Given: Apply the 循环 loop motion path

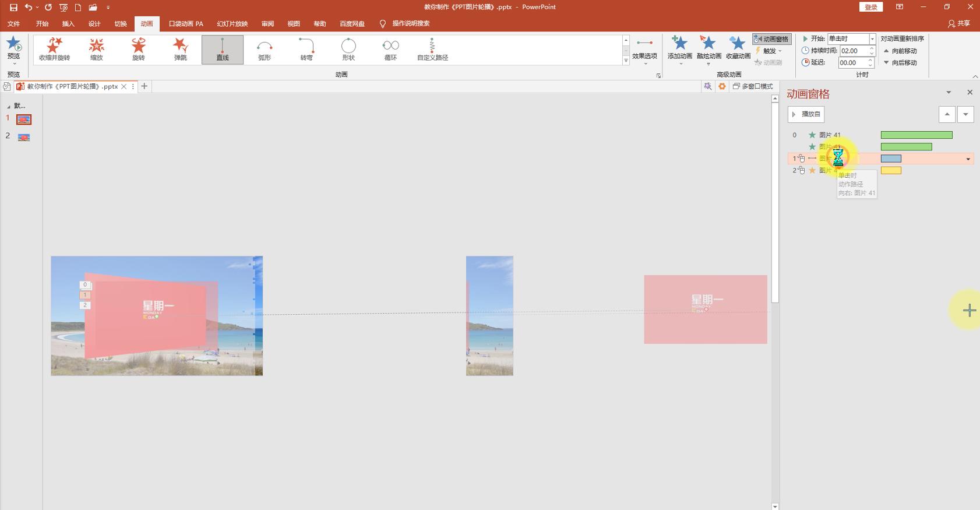Looking at the screenshot, I should pos(390,49).
